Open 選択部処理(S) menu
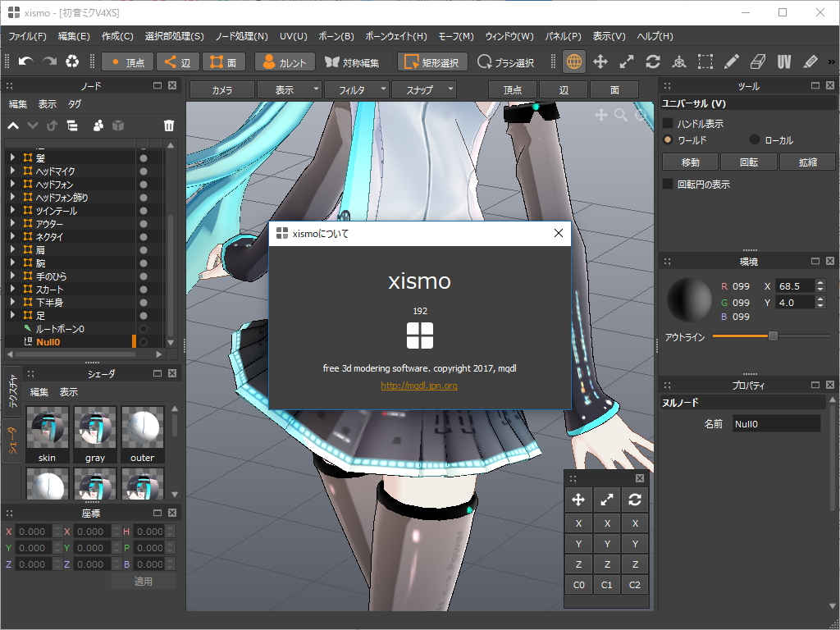This screenshot has width=840, height=630. tap(174, 36)
